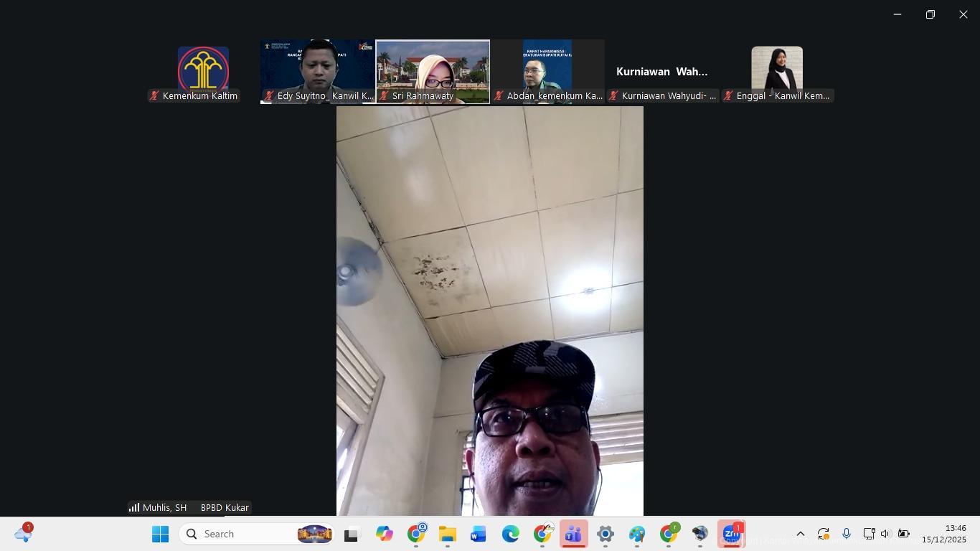980x551 pixels.
Task: Launch File Explorer from the taskbar
Action: point(448,534)
